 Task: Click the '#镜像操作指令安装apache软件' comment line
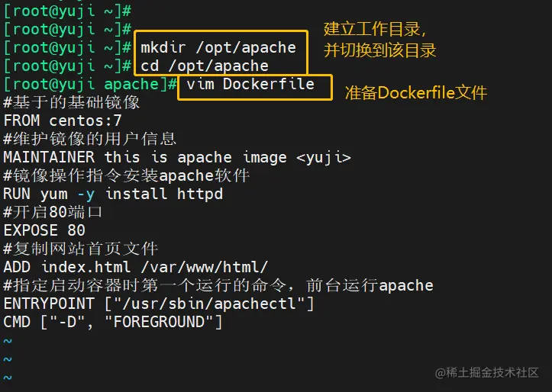click(x=127, y=175)
